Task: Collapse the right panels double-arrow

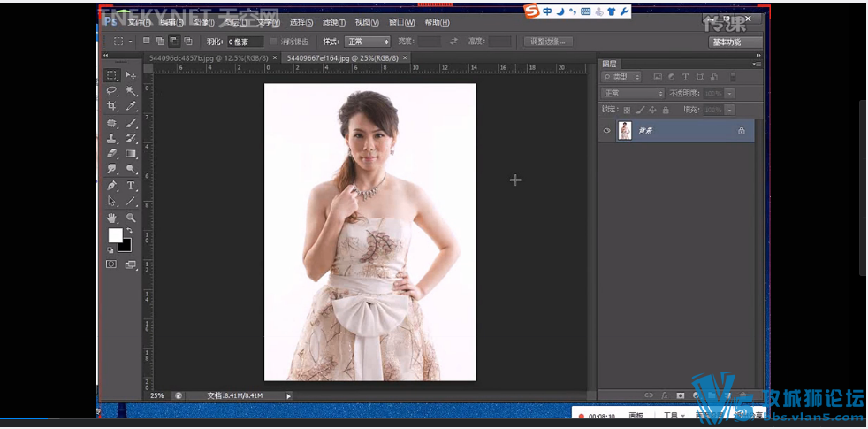Action: tap(758, 56)
